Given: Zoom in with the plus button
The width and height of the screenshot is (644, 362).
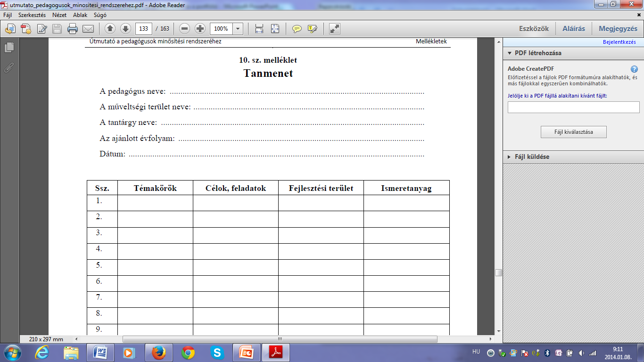Looking at the screenshot, I should pos(200,29).
